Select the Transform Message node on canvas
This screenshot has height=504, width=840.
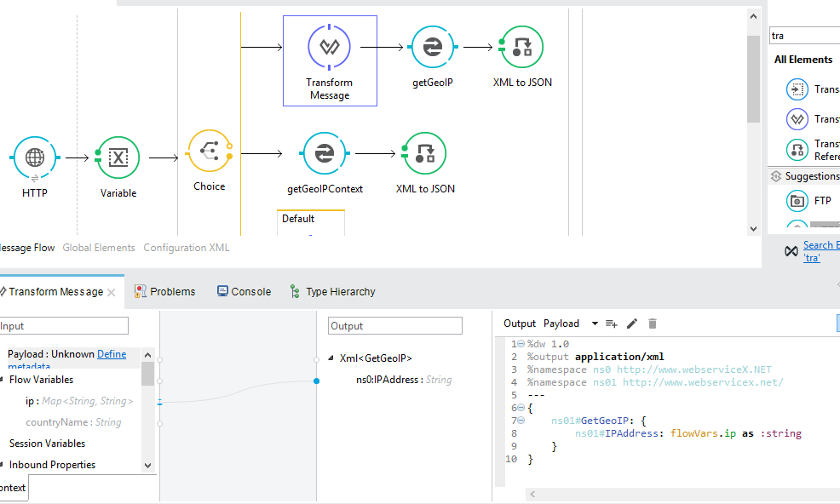[330, 49]
